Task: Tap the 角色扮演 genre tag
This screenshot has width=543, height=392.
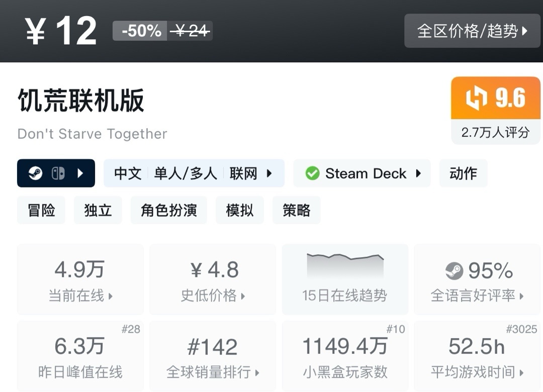Action: [x=169, y=210]
